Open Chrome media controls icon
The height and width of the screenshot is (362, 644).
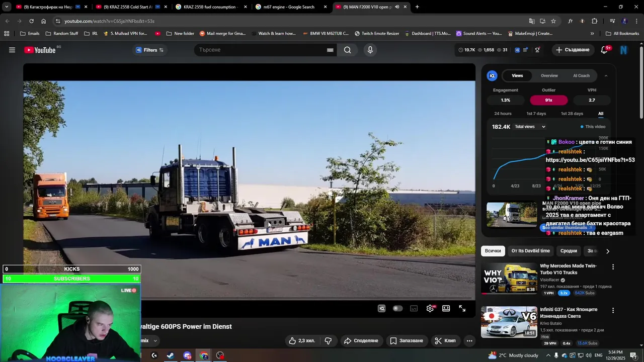coord(612,21)
